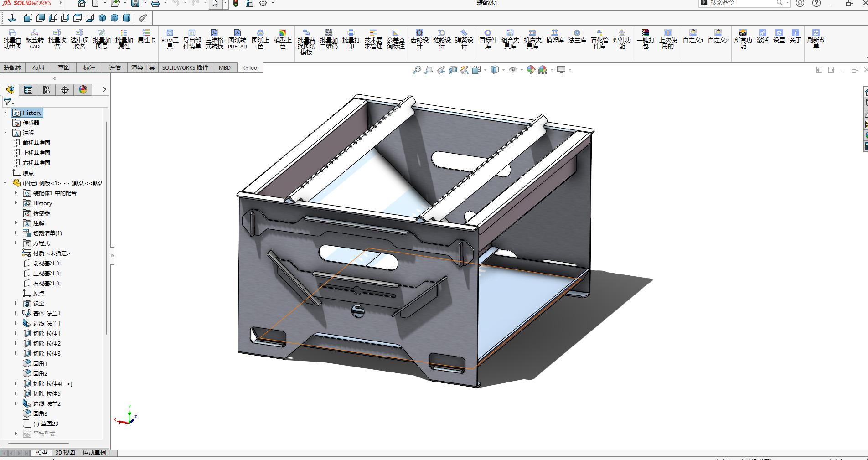This screenshot has width=868, height=460.
Task: Open the 国标件库 library
Action: [488, 39]
